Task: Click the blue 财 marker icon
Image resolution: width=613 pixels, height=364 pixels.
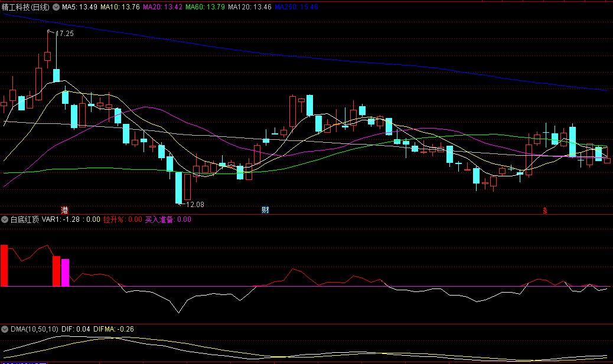Action: pyautogui.click(x=265, y=210)
